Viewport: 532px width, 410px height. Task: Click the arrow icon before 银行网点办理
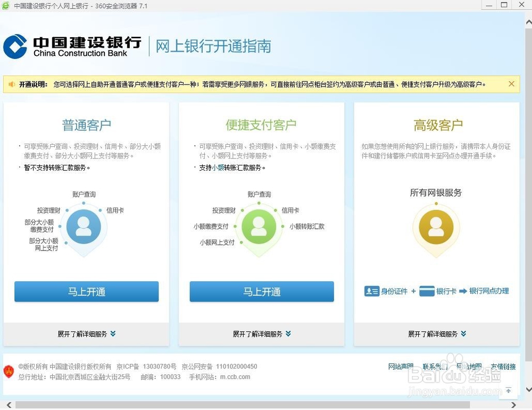click(463, 291)
